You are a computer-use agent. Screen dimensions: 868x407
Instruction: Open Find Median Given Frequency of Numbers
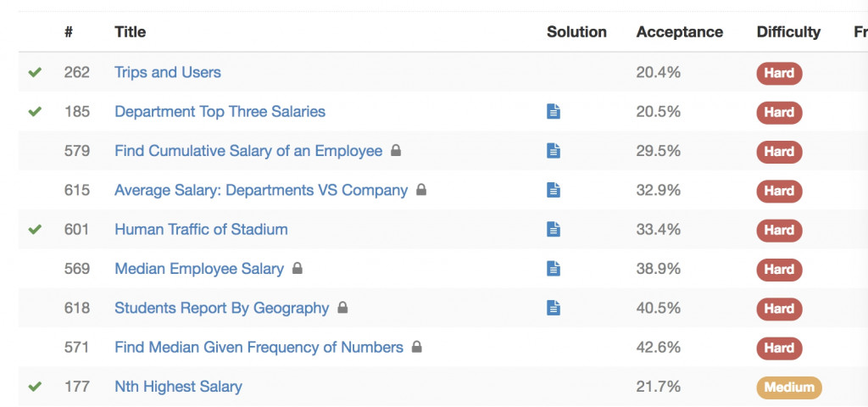coord(259,348)
